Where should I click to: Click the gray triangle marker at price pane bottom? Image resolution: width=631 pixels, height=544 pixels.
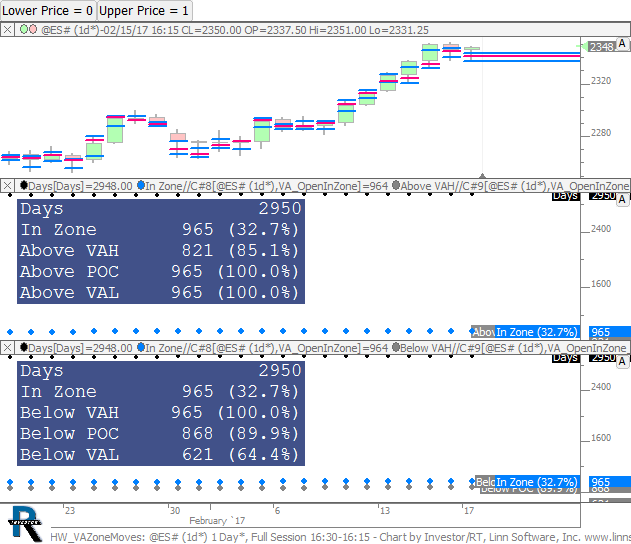pyautogui.click(x=483, y=175)
